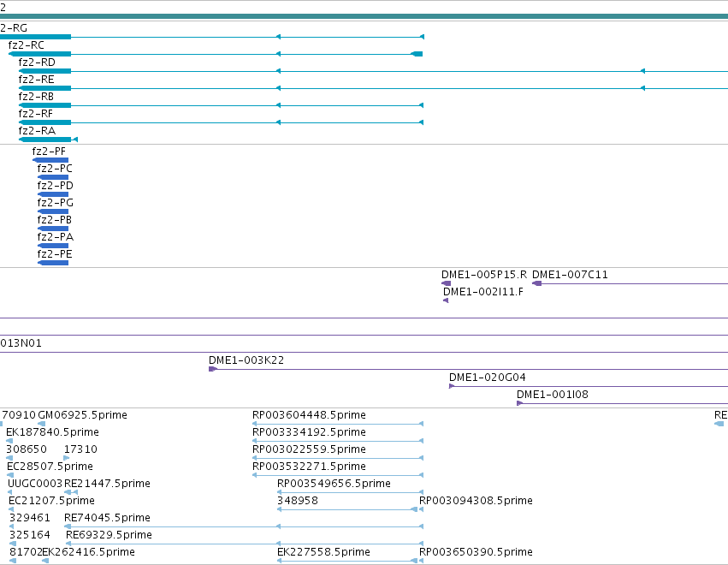Click the RP003334192.5prime EST label
Screen dimensions: 728x565
pos(309,432)
